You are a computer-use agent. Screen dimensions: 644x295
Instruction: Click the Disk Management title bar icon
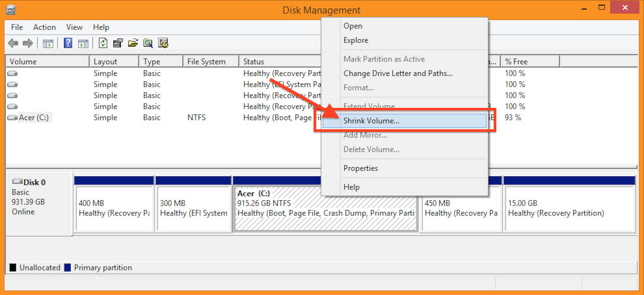tap(11, 10)
